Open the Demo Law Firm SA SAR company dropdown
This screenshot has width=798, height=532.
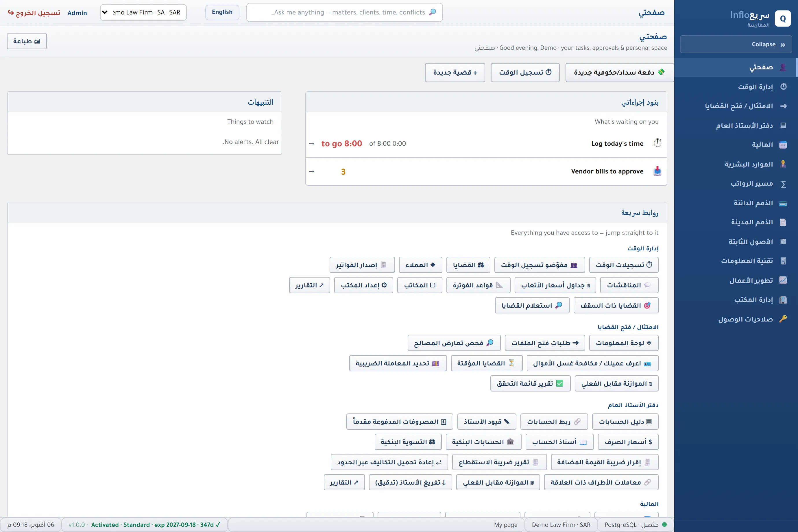143,12
